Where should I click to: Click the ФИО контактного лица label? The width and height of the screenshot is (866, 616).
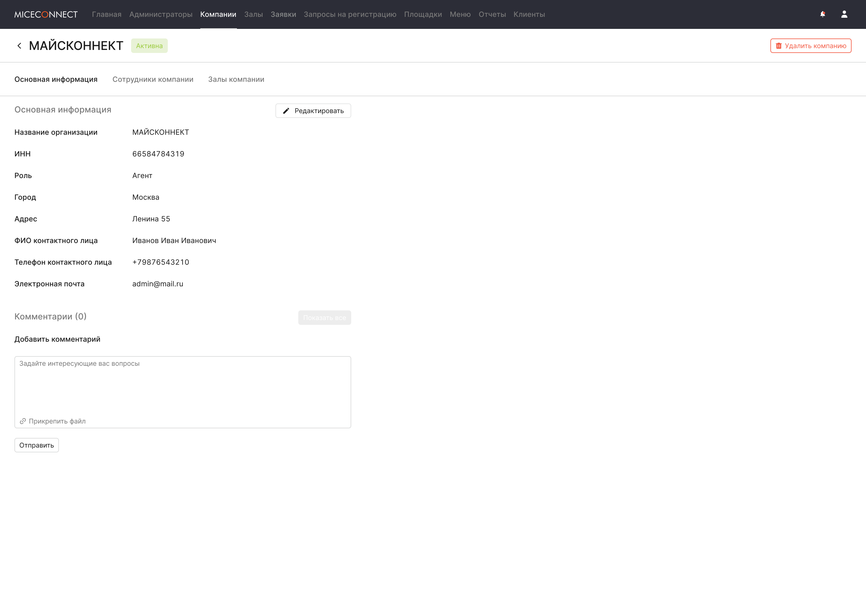coord(56,241)
